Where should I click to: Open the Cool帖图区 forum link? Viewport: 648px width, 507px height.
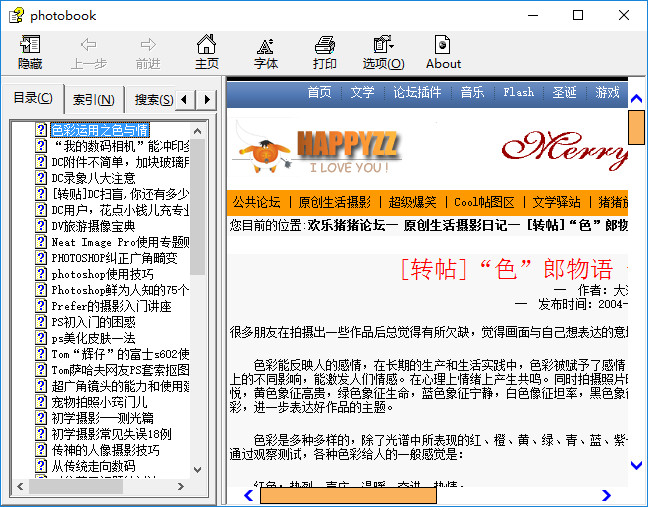[x=484, y=202]
